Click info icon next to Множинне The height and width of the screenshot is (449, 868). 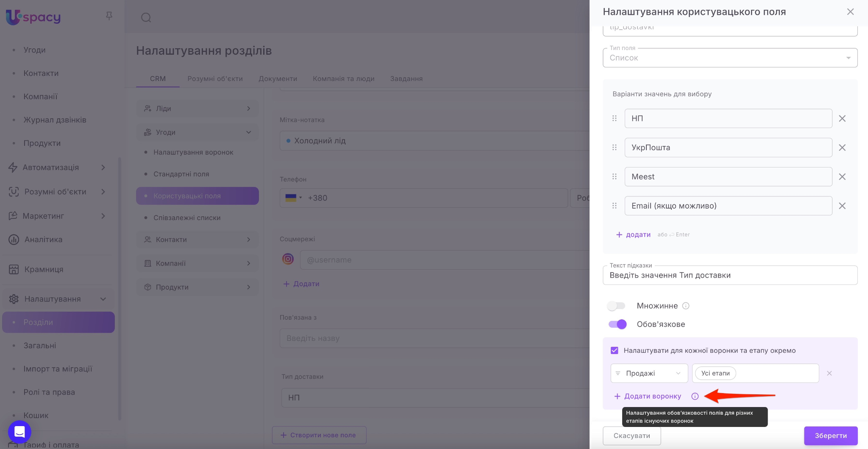[686, 306]
